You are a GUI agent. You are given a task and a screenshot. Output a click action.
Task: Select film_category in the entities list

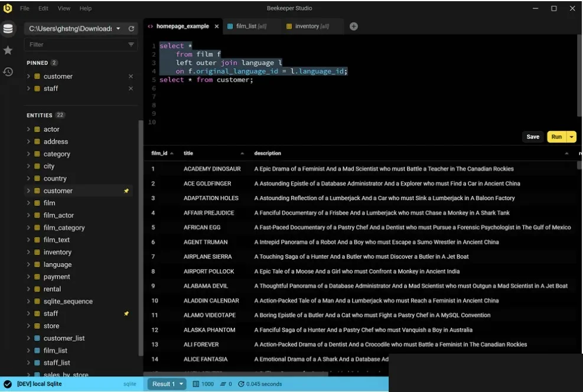point(64,227)
